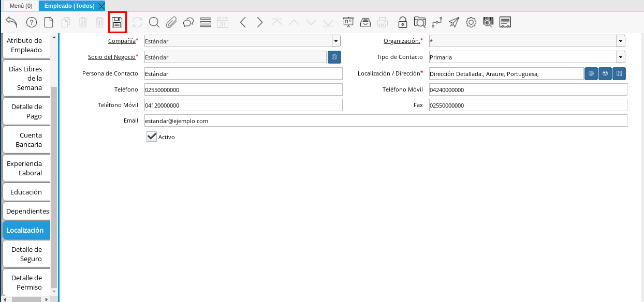This screenshot has width=644, height=302.
Task: Open the lookup record magnifier icon
Action: coord(154,22)
